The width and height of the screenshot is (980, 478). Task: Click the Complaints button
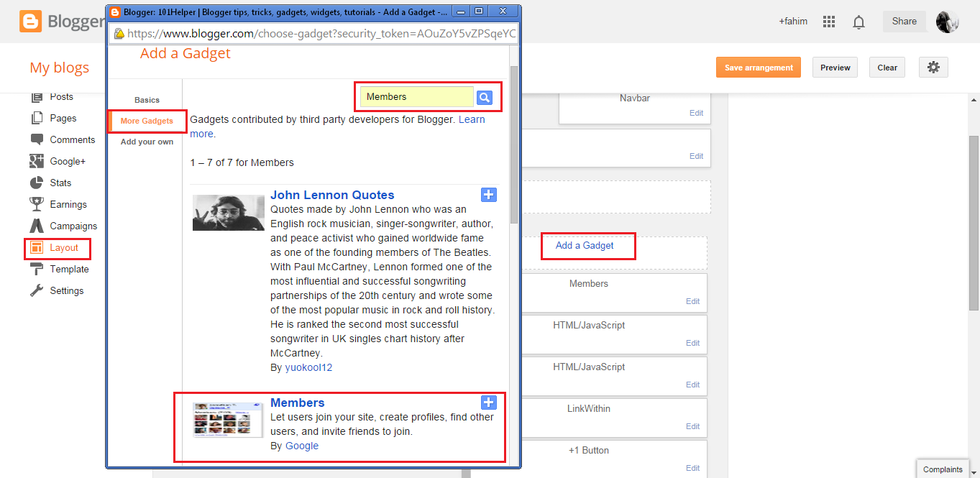pos(943,469)
